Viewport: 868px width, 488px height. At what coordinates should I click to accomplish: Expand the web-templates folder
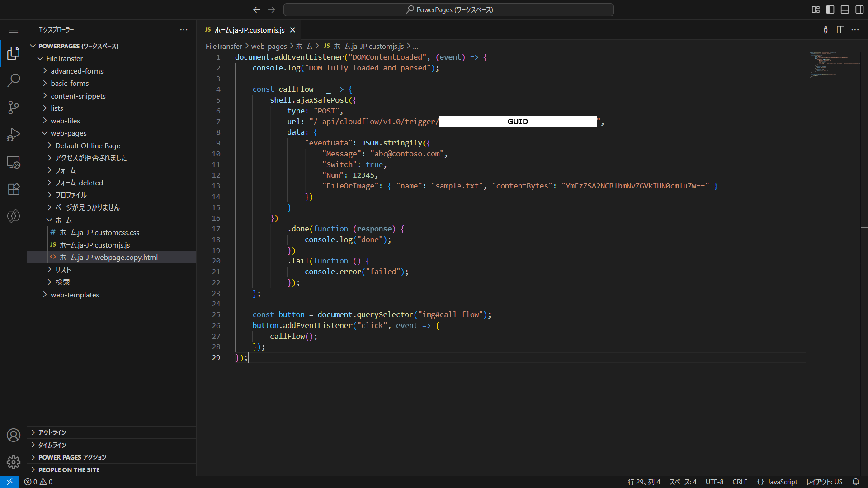tap(75, 295)
